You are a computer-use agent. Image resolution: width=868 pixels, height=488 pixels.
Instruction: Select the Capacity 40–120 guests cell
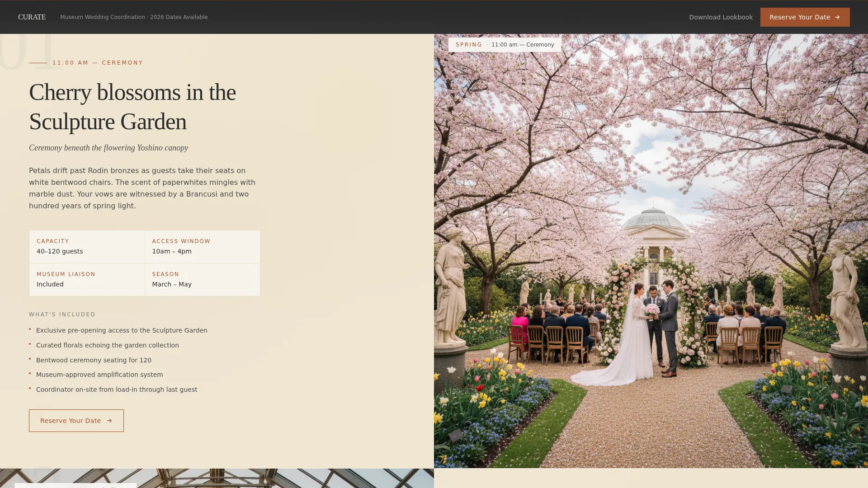pyautogui.click(x=87, y=247)
